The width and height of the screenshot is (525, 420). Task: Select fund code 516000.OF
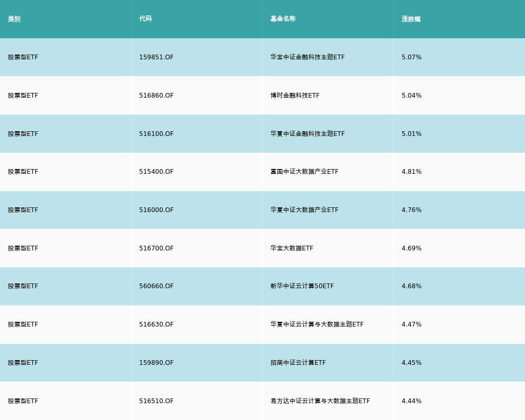tap(156, 210)
